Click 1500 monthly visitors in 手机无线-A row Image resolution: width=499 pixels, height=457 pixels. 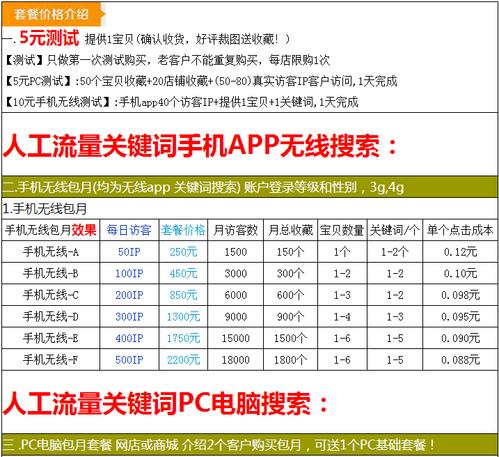235,252
